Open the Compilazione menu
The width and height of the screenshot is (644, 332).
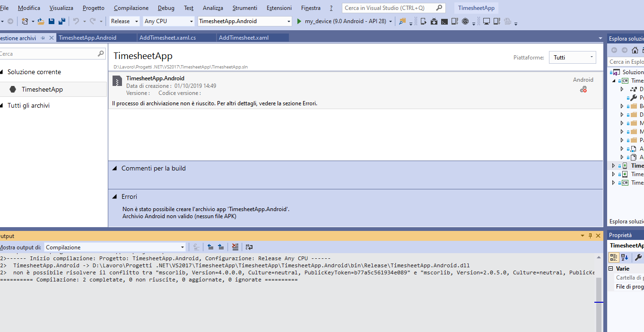tap(131, 8)
